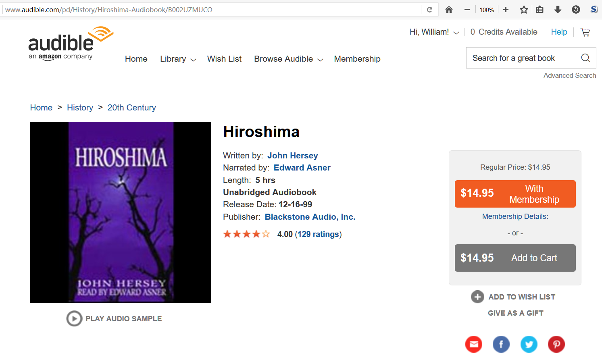602x364 pixels.
Task: Click the shopping cart icon
Action: point(585,32)
